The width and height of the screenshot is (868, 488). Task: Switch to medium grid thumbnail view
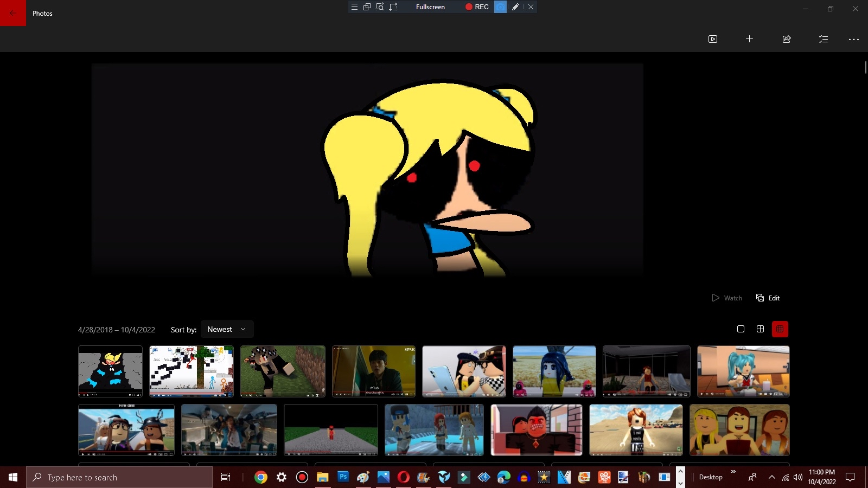[760, 329]
